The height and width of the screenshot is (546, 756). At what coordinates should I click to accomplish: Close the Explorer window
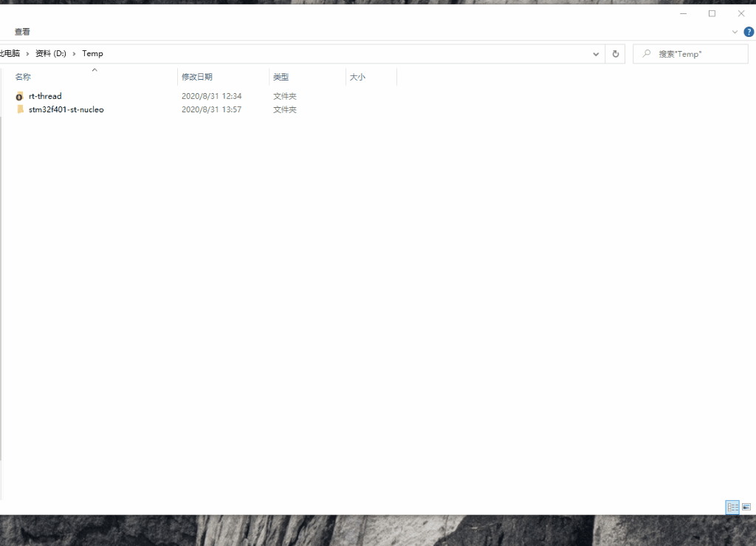coord(741,13)
